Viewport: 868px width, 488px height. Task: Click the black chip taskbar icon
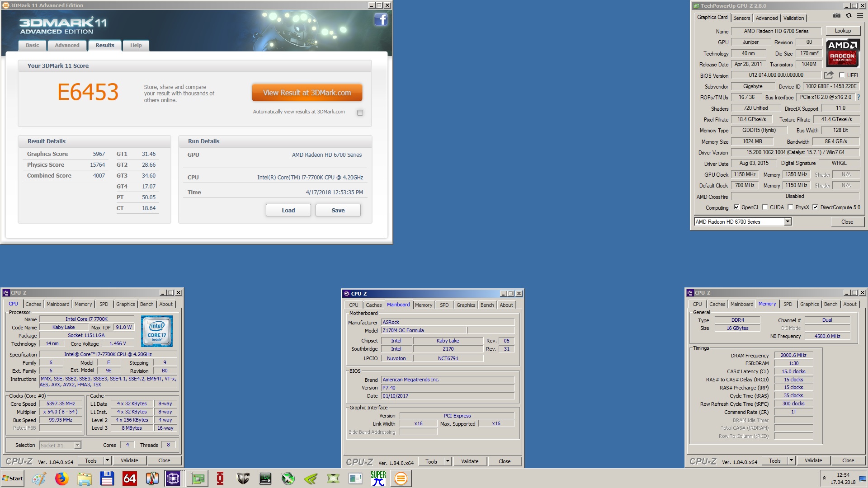tap(265, 479)
